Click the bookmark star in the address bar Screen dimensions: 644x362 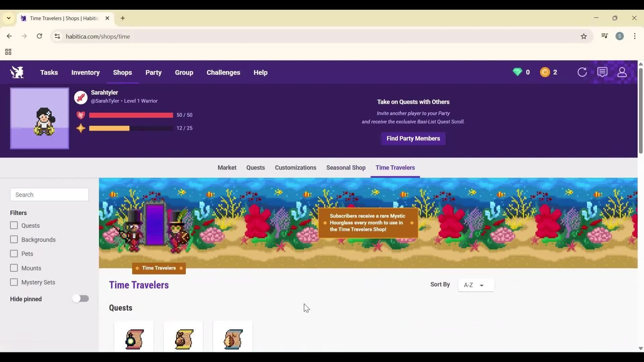584,36
